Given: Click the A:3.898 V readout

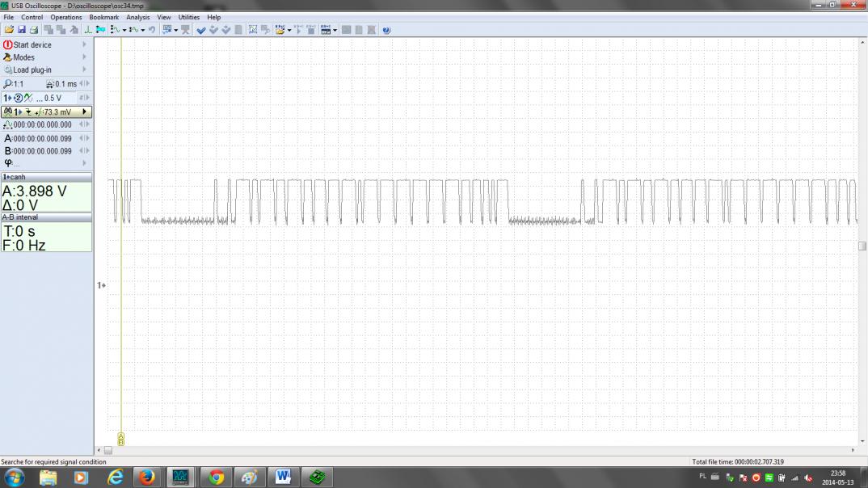Looking at the screenshot, I should (x=34, y=191).
